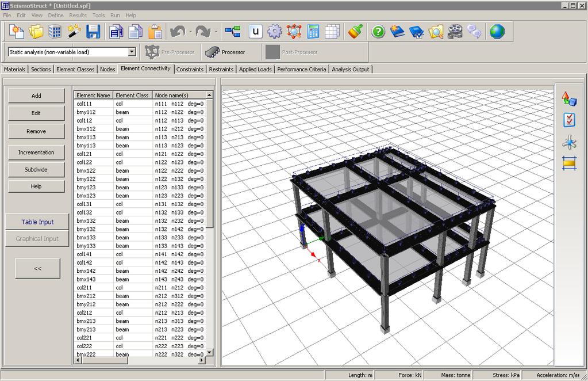The image size is (588, 381).
Task: Open the Undo history dropdown arrow
Action: 190,32
